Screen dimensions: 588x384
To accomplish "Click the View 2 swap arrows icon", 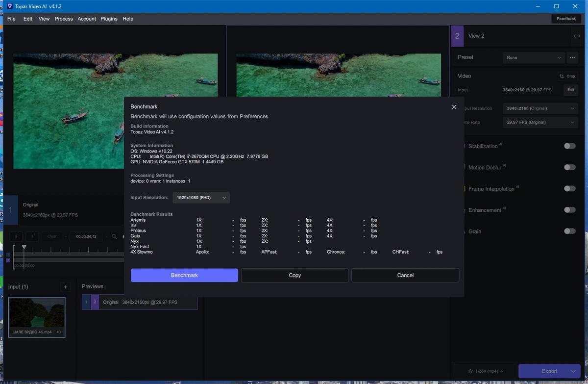I will tap(576, 36).
